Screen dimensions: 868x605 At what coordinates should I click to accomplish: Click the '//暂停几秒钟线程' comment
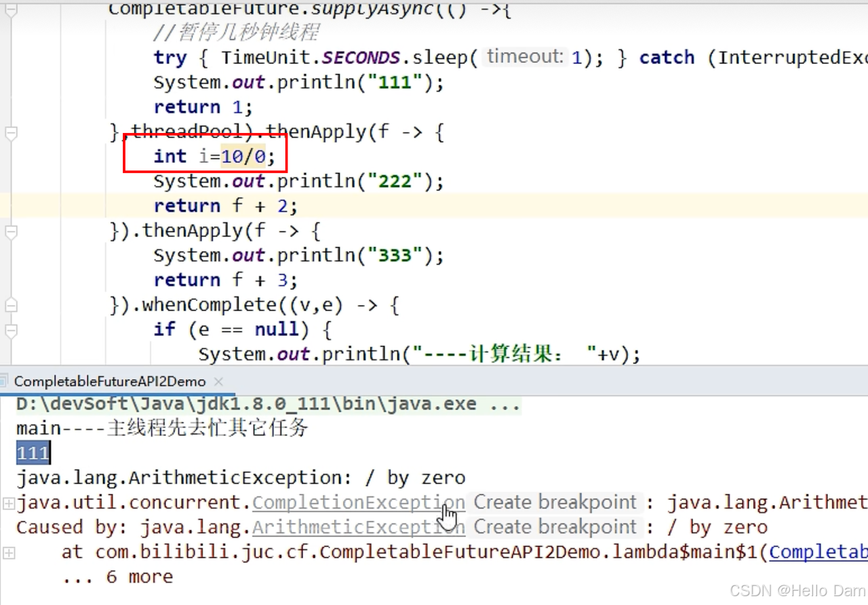pyautogui.click(x=236, y=32)
